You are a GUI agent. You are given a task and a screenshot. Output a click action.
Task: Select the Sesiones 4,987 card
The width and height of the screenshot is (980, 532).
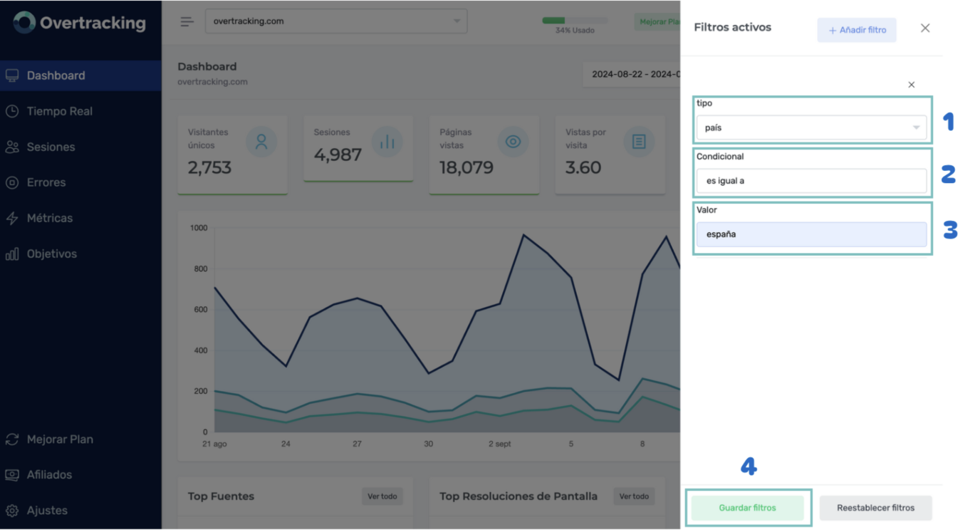tap(358, 148)
